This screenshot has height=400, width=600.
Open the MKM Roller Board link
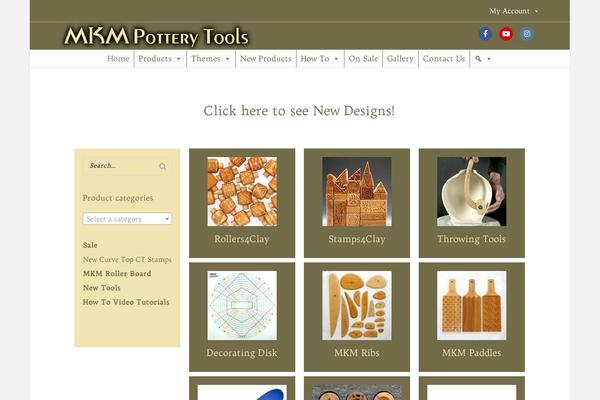(117, 274)
